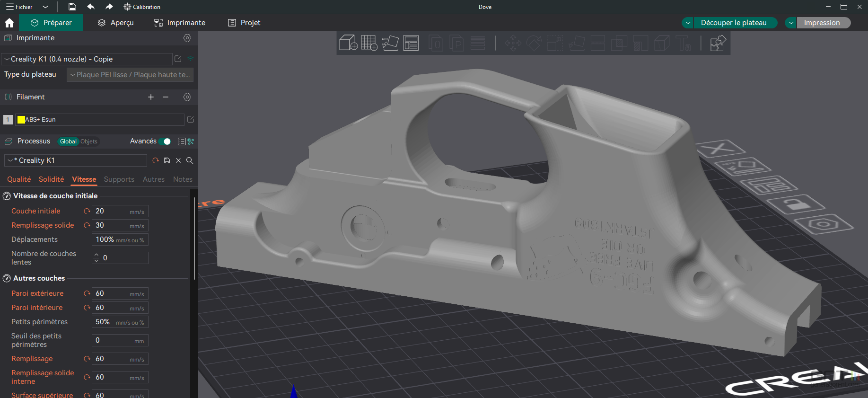Reset the Couche initiale speed value
868x398 pixels.
(x=87, y=211)
